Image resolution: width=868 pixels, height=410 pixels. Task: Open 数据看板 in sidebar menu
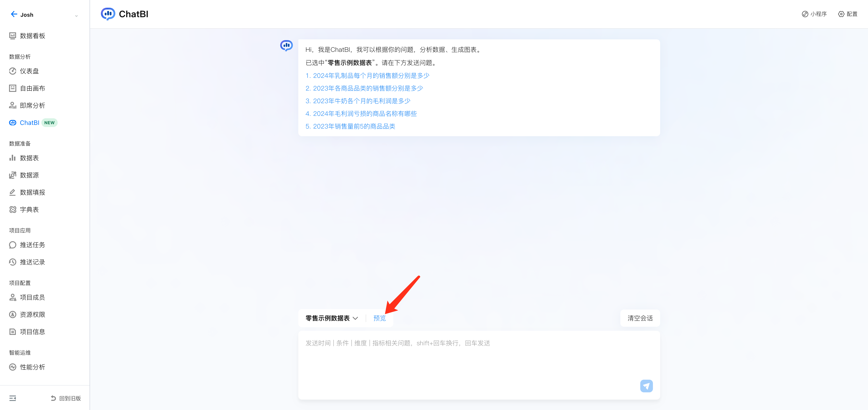click(x=32, y=36)
